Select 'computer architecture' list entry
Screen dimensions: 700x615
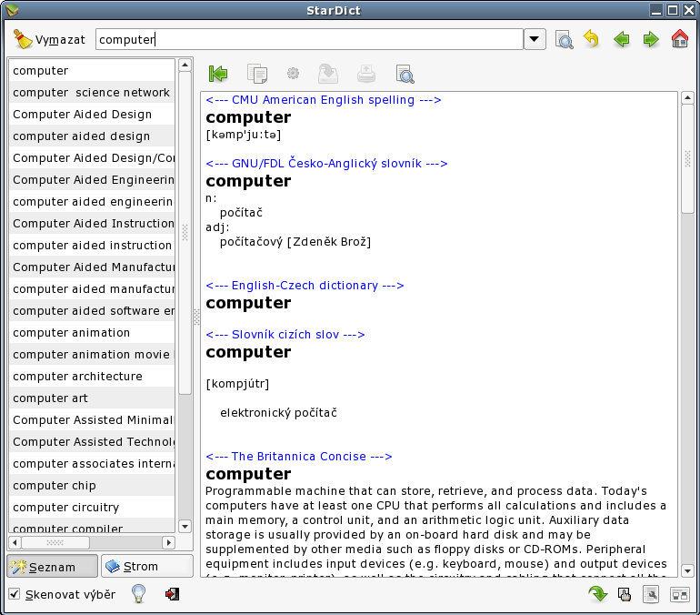click(92, 377)
